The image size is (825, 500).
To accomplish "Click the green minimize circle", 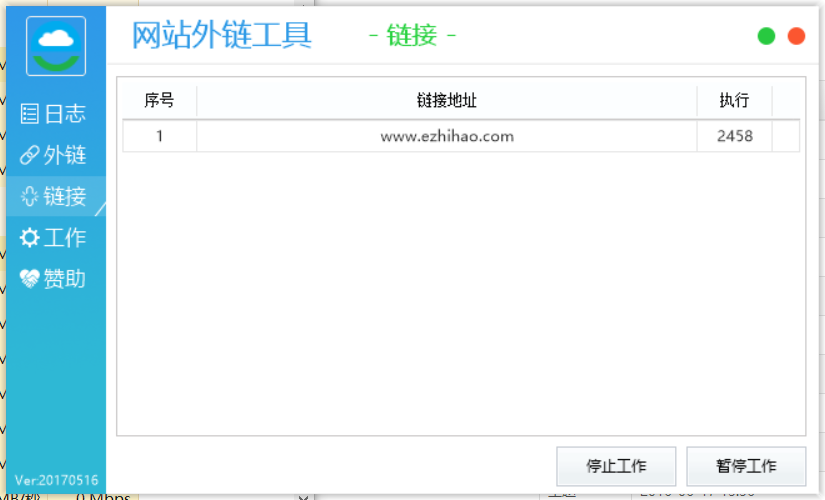I will tap(766, 36).
